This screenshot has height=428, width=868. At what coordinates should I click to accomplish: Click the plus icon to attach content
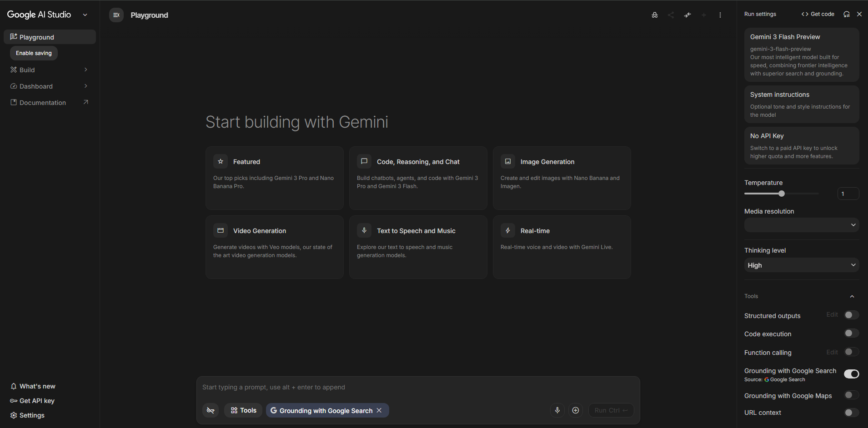point(575,410)
